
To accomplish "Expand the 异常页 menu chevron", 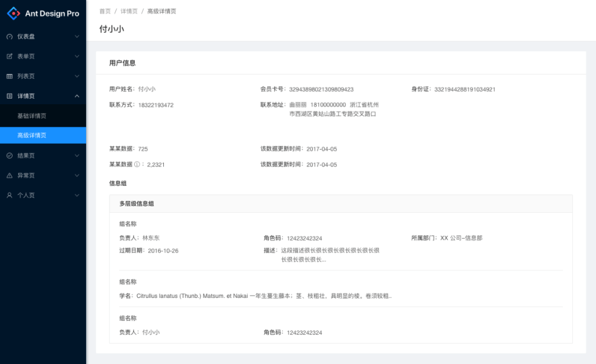I will (x=77, y=175).
